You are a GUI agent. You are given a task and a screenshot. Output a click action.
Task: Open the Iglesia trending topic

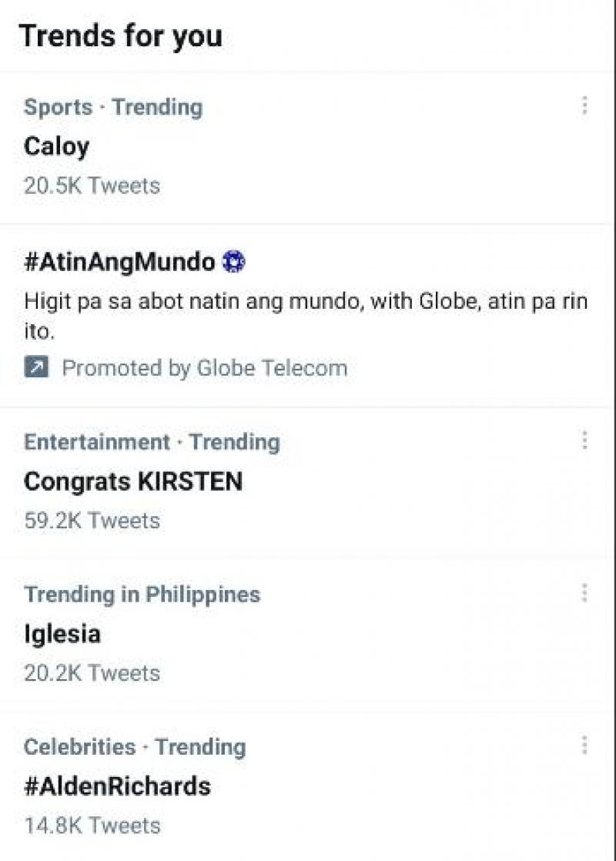pyautogui.click(x=62, y=634)
